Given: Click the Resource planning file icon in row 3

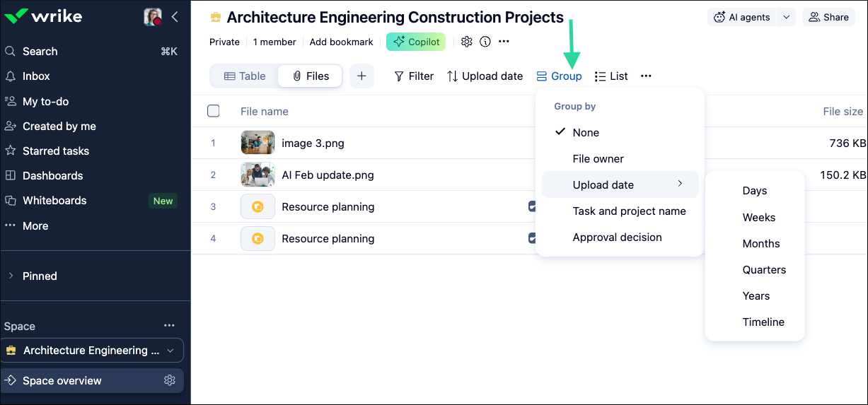Looking at the screenshot, I should coord(257,206).
